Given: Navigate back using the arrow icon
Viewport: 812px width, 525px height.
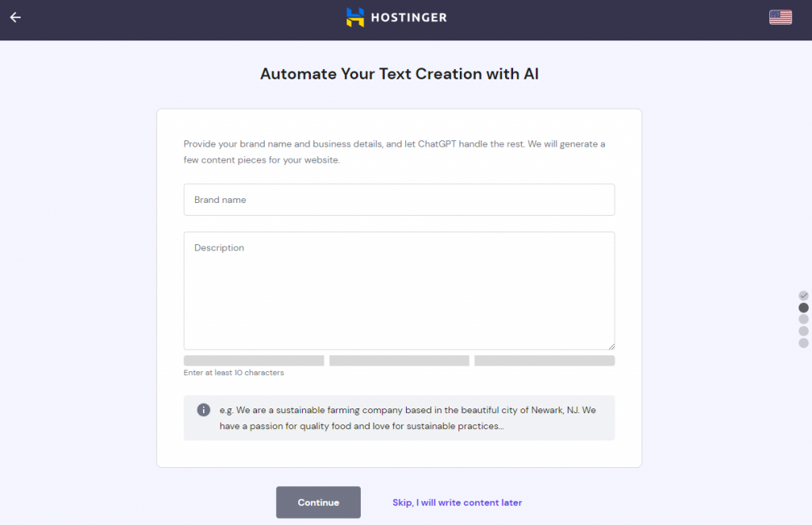Looking at the screenshot, I should point(15,17).
